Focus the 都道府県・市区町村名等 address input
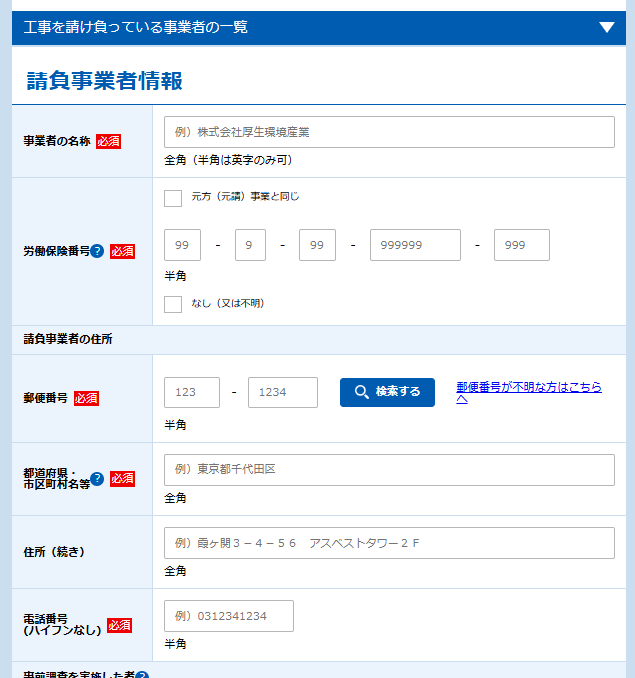Screen dimensions: 635x678 point(389,470)
